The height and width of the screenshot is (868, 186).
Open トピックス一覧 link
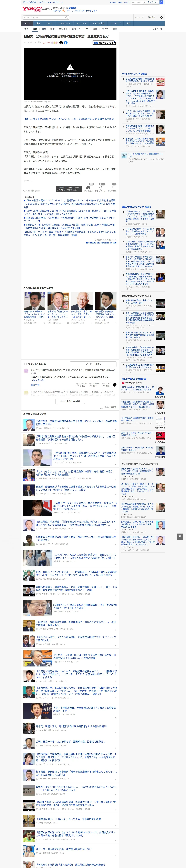click(155, 29)
